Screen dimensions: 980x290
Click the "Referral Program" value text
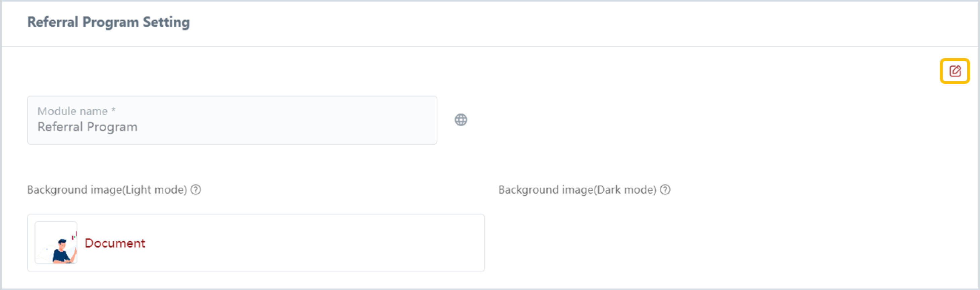pos(87,127)
